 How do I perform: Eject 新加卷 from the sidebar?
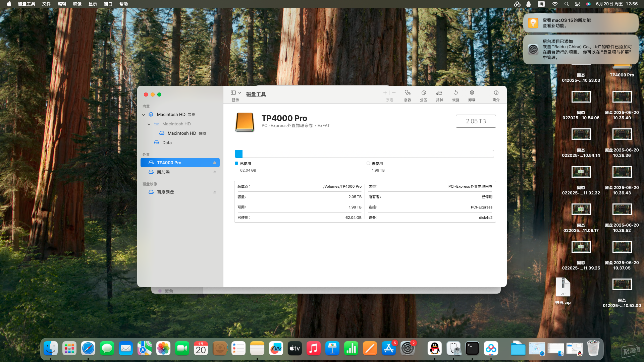[x=215, y=172]
